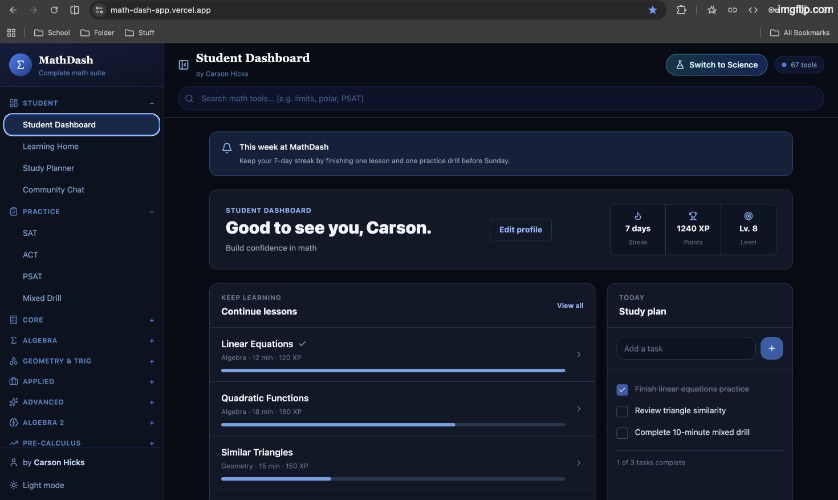Click the Switch to Science button

(716, 65)
